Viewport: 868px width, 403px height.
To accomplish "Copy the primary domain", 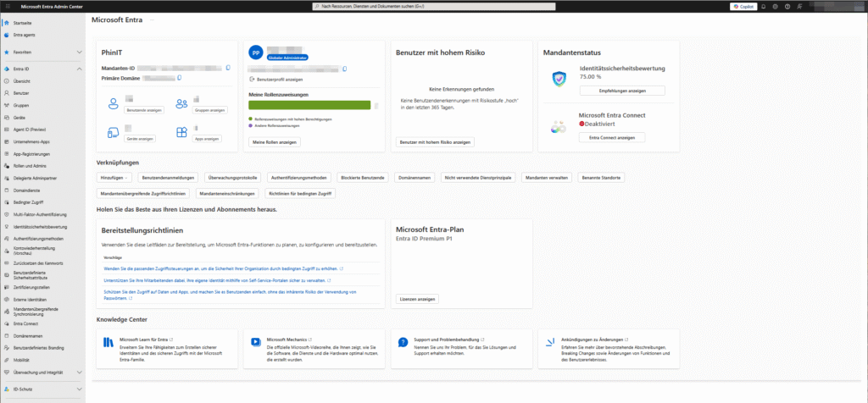I will click(179, 78).
